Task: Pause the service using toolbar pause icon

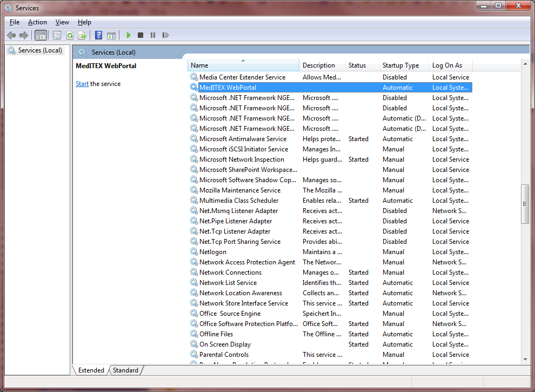Action: pos(153,35)
